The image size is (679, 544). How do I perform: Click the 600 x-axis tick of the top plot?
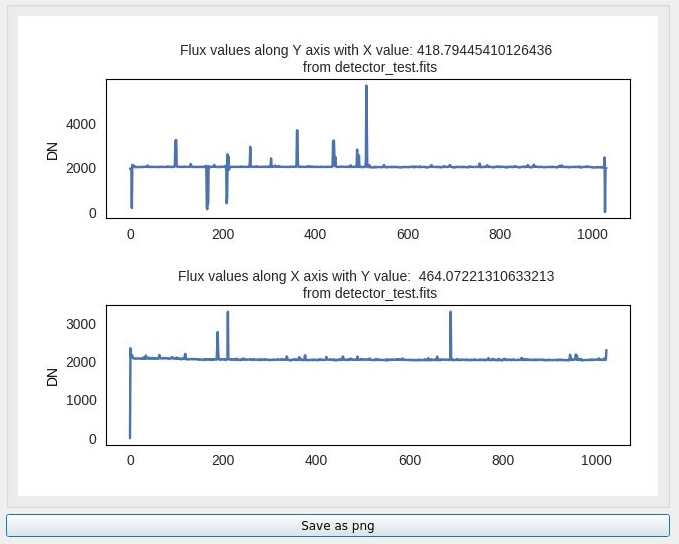click(408, 234)
